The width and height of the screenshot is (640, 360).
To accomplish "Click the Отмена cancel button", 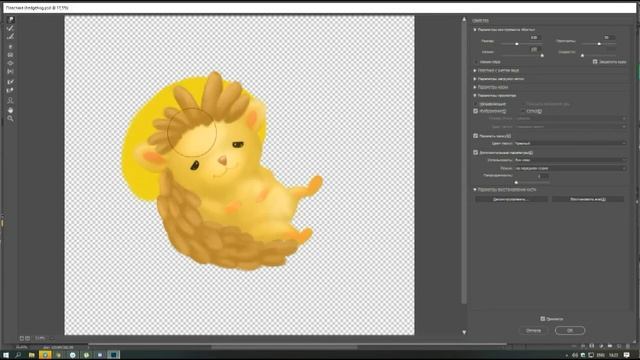I will click(x=533, y=330).
